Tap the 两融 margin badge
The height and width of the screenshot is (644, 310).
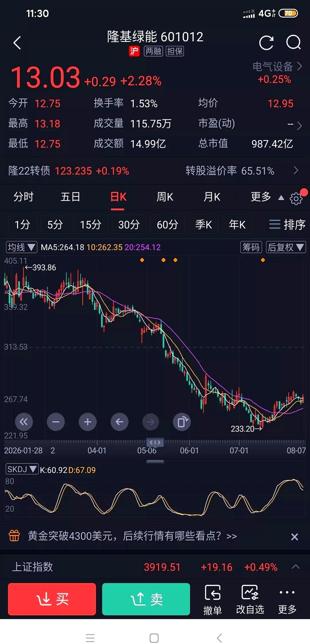pyautogui.click(x=153, y=51)
